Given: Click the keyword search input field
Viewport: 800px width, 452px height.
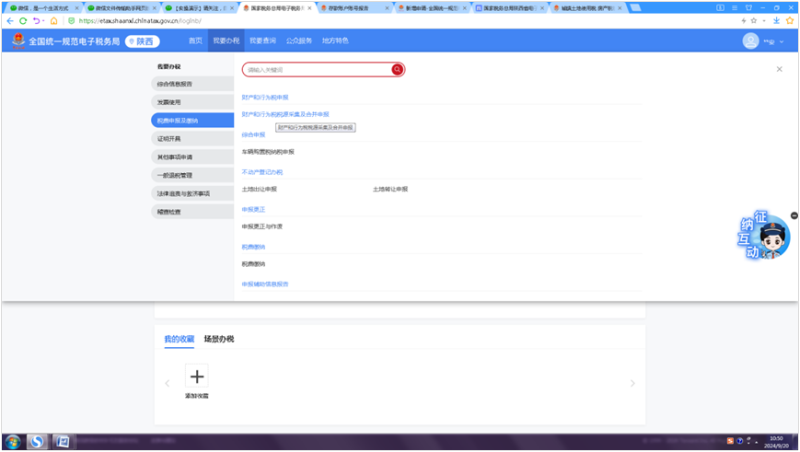Looking at the screenshot, I should click(x=315, y=70).
